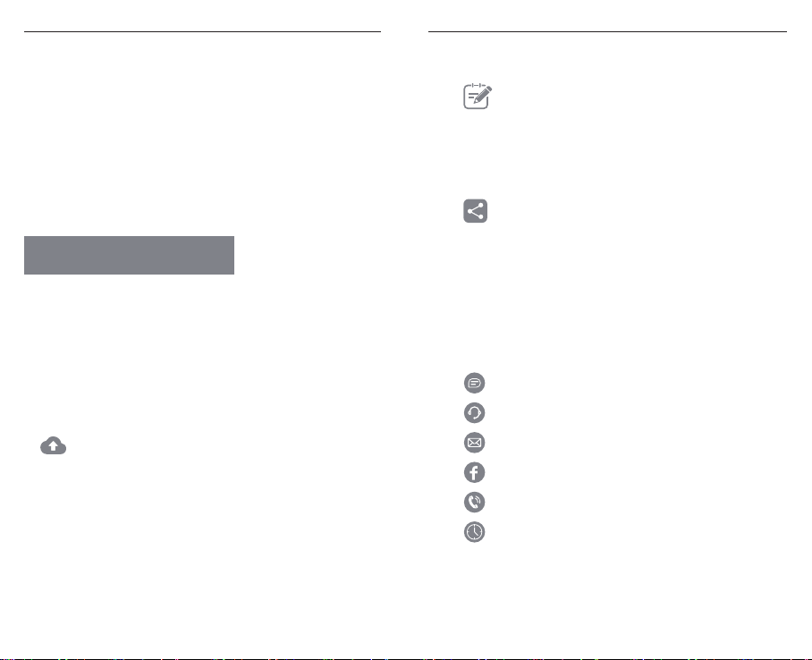812x660 pixels.
Task: Click the dashed strip at page bottom
Action: click(406, 658)
